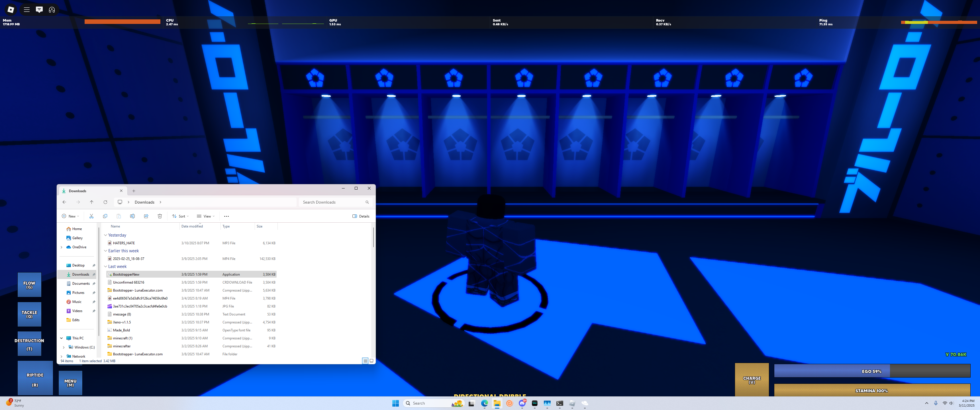Screen dimensions: 980x410
Task: Add a new Explorer tab
Action: pos(134,191)
